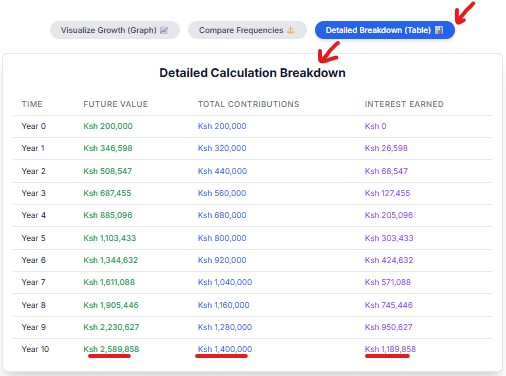The image size is (506, 376).
Task: Select the Year 7 row label
Action: click(x=33, y=282)
